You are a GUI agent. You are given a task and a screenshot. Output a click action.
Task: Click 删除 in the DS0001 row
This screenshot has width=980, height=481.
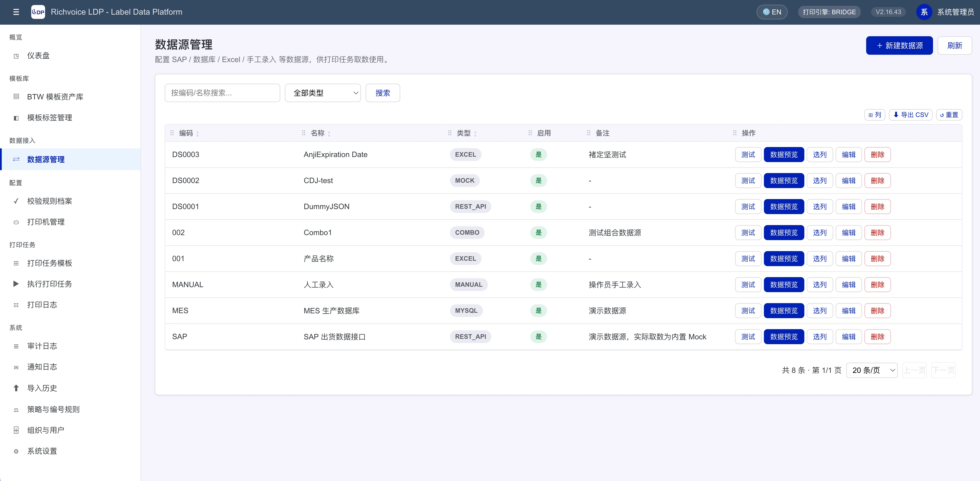[x=877, y=207]
